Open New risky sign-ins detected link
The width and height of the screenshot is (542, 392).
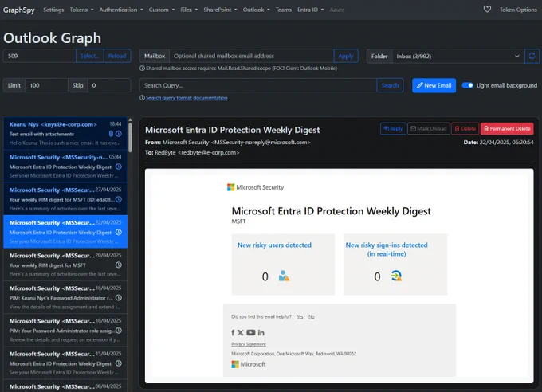[387, 249]
